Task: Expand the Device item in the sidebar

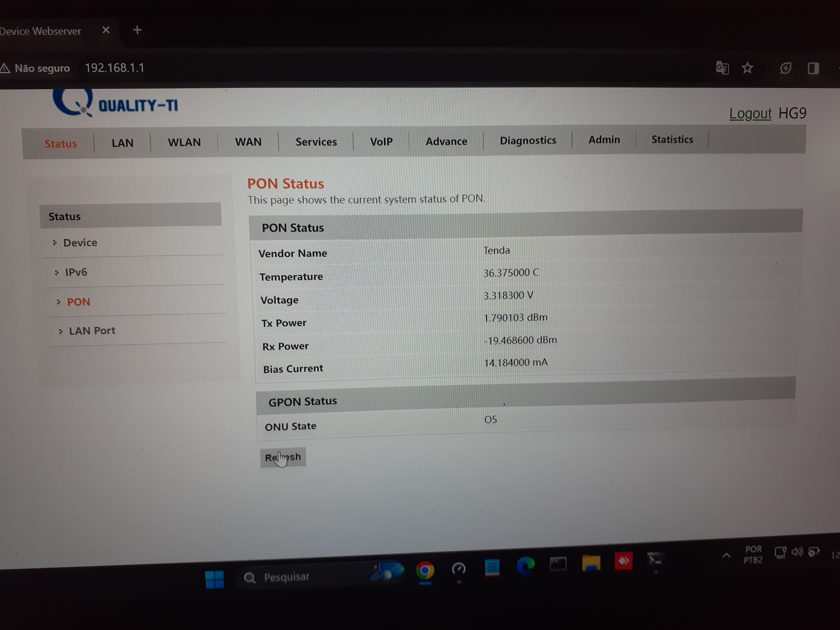Action: pyautogui.click(x=80, y=243)
